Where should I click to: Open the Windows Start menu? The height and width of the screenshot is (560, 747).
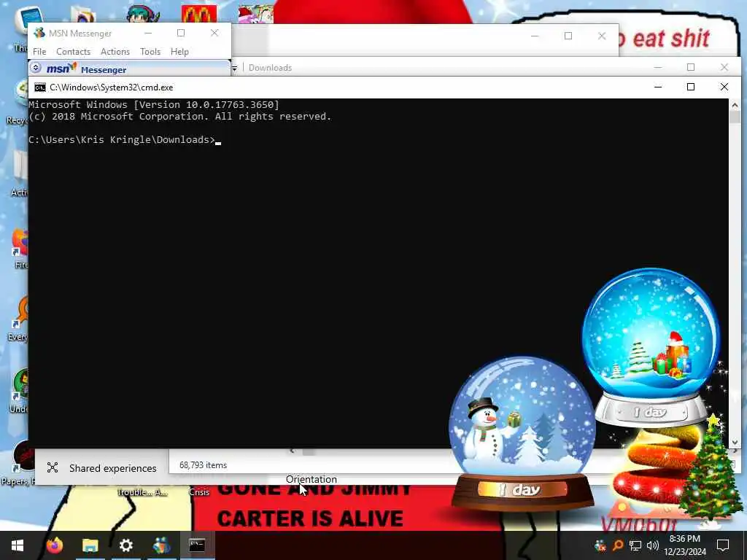[18, 545]
